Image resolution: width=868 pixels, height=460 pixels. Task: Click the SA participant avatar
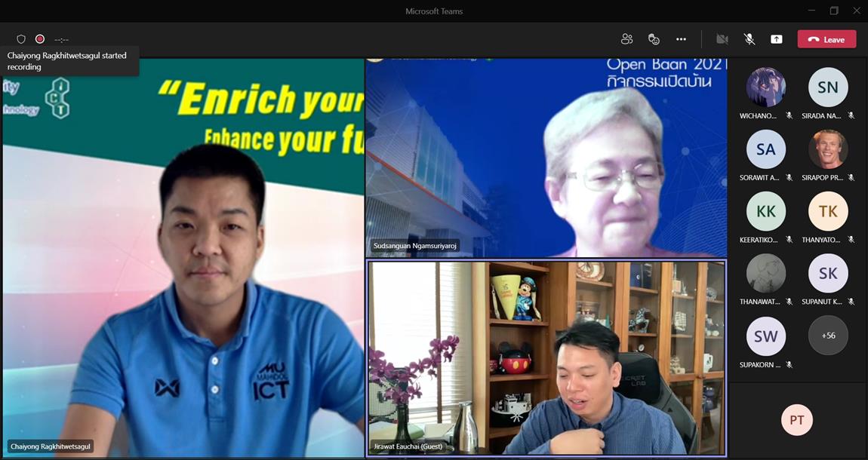(x=765, y=149)
